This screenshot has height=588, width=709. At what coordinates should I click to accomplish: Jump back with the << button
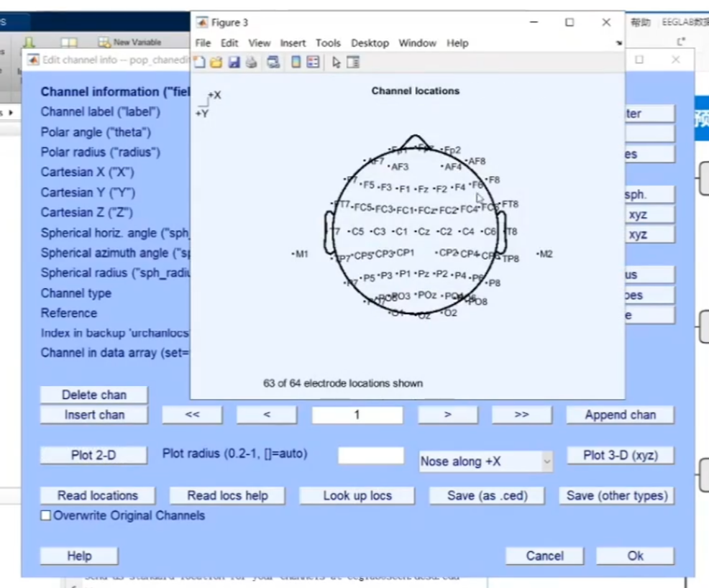tap(192, 415)
